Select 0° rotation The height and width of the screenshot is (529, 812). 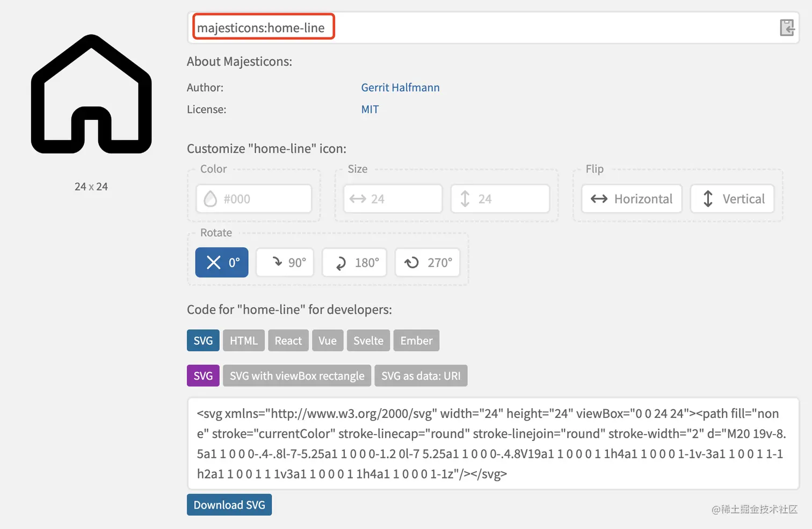[x=222, y=263]
